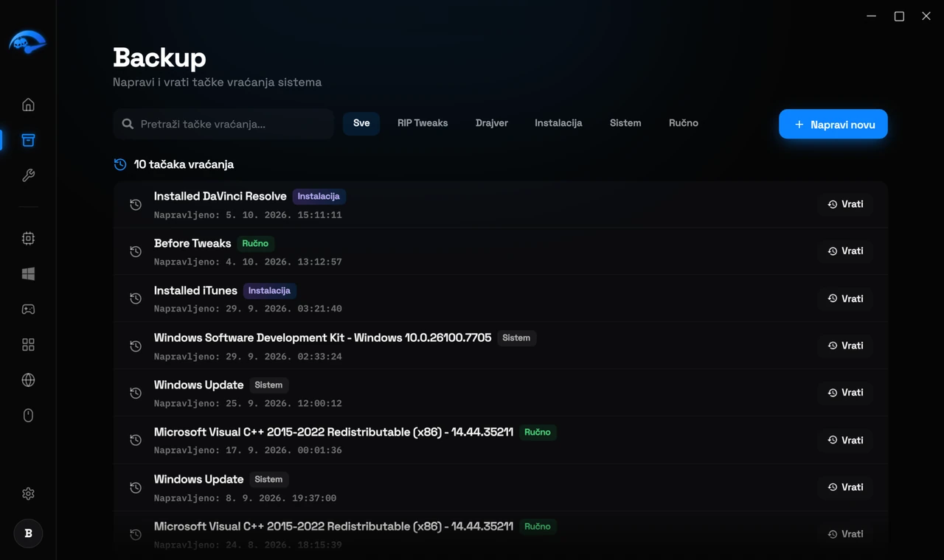Click Vrati for Windows Update 25. 9. 2026.
The image size is (944, 560).
click(845, 393)
